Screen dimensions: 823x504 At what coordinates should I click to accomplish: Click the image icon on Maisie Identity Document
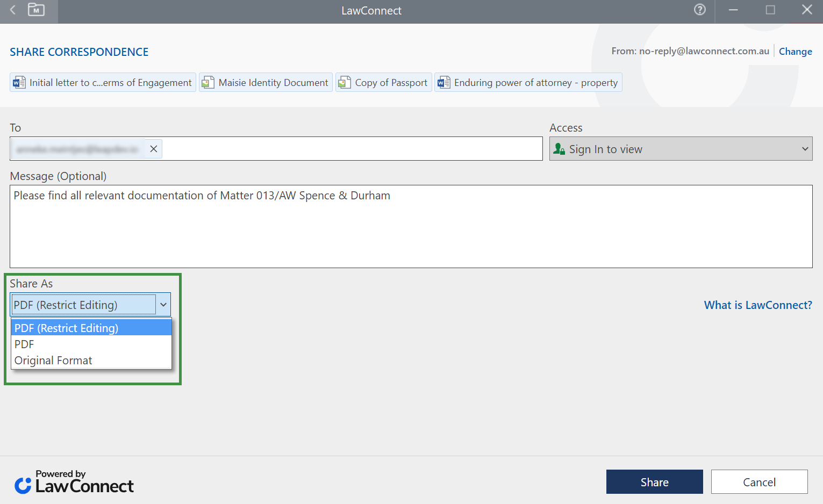point(208,83)
